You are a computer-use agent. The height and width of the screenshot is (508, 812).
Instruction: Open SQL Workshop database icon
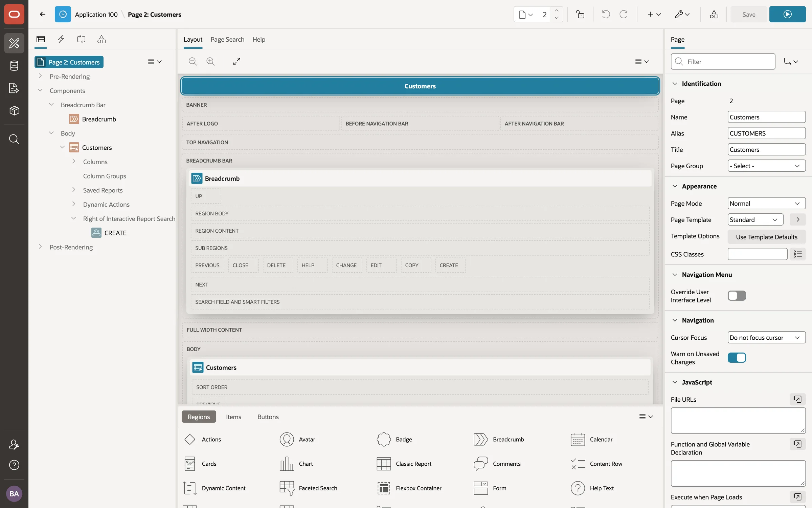tap(14, 66)
